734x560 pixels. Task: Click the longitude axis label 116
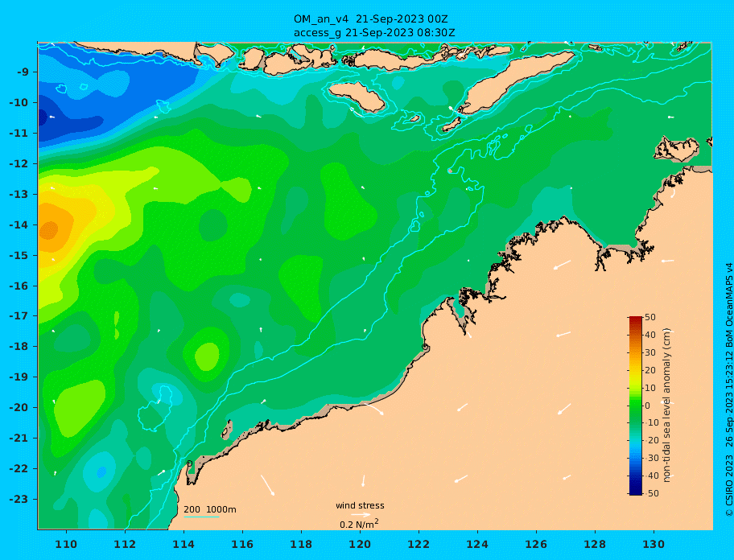coord(242,544)
